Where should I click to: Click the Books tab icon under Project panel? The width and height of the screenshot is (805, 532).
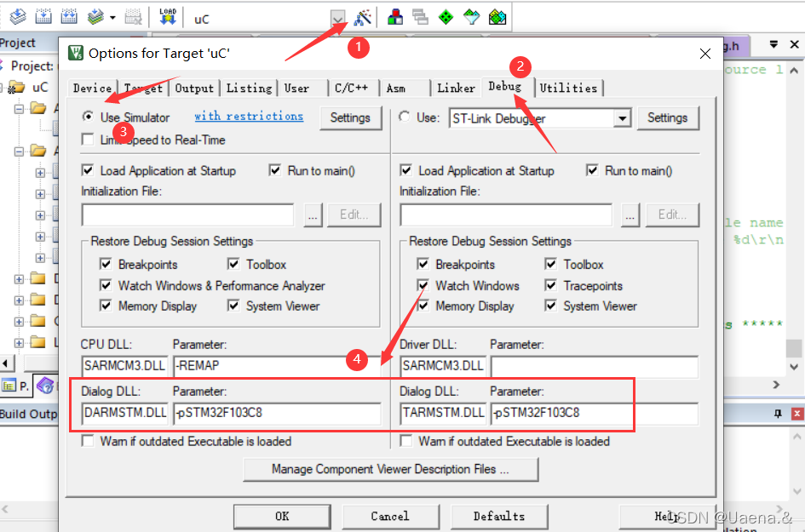pos(45,386)
